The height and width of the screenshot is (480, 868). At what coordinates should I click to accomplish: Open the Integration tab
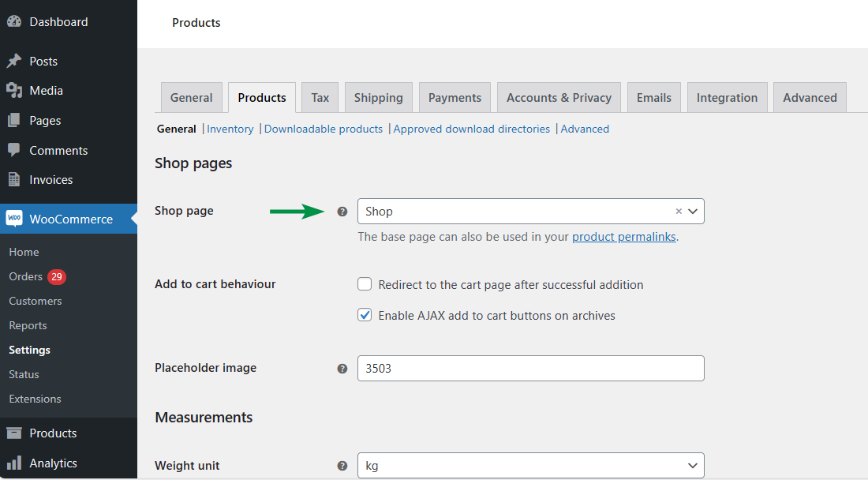point(727,97)
